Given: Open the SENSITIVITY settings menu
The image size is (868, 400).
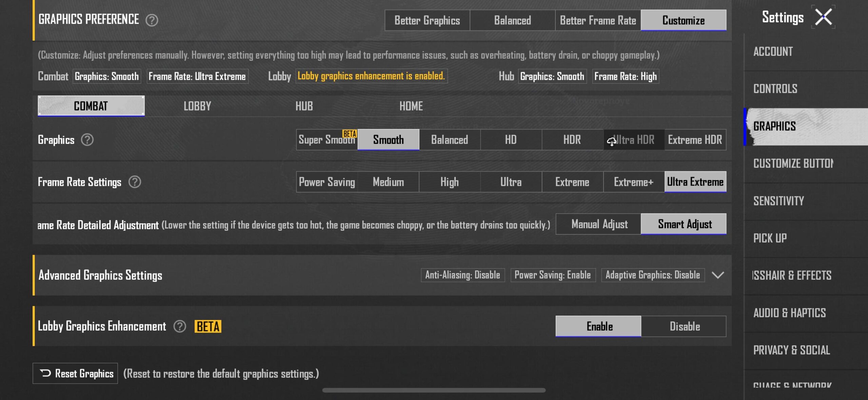Looking at the screenshot, I should pos(778,201).
